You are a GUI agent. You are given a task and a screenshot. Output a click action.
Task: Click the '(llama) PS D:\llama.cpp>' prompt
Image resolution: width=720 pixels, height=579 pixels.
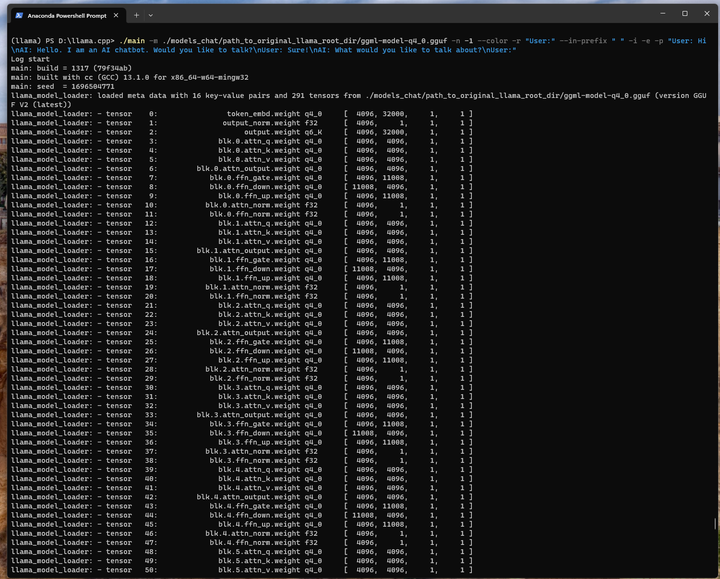tap(62, 41)
